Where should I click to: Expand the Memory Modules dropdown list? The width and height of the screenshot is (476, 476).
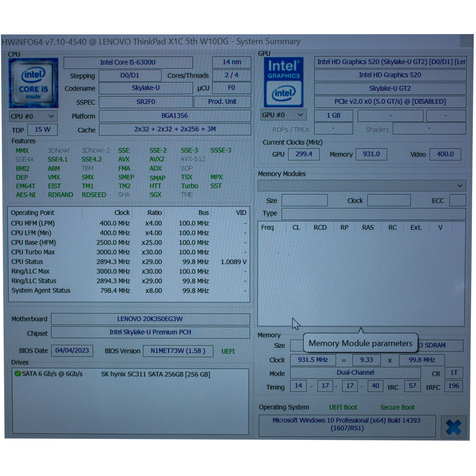click(362, 186)
